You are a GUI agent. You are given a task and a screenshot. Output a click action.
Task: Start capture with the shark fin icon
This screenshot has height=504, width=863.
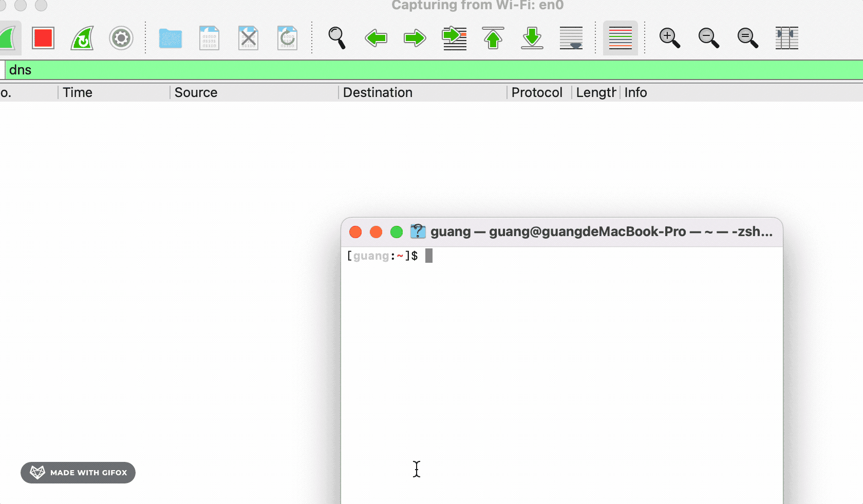(8, 38)
